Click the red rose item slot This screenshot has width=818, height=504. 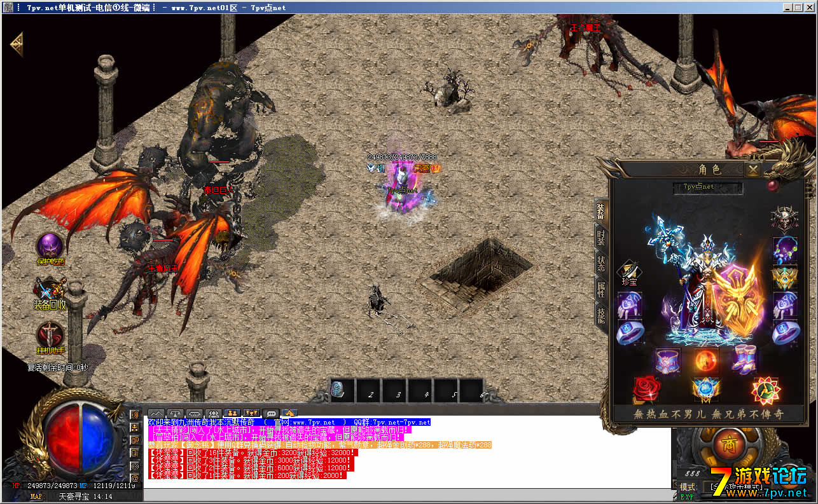pyautogui.click(x=646, y=390)
